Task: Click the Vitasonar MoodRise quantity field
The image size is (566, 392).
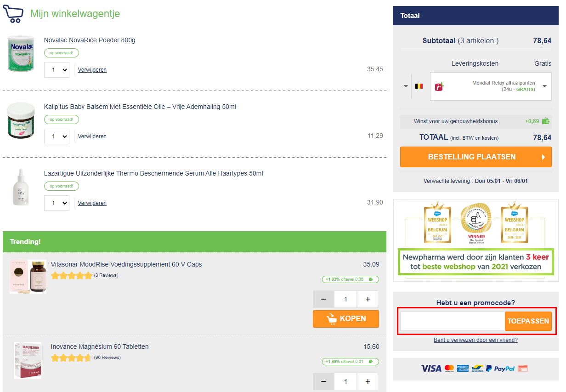Action: point(345,299)
